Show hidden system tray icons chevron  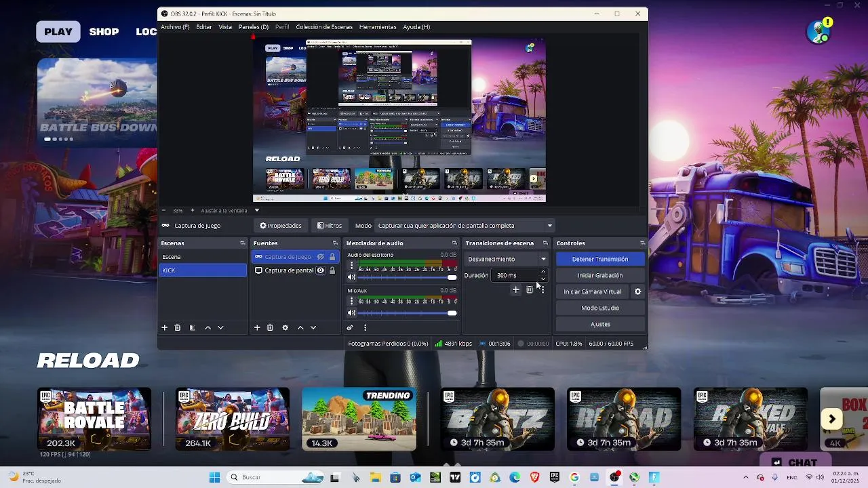[x=746, y=477]
